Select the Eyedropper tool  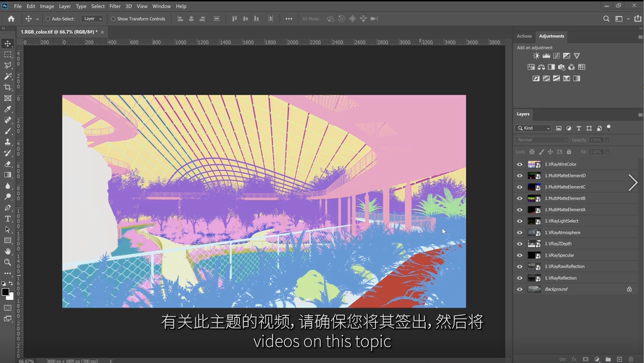pos(8,109)
